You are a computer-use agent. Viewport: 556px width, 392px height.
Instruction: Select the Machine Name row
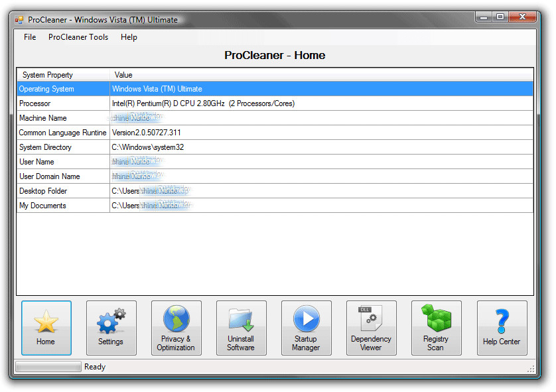pos(275,118)
